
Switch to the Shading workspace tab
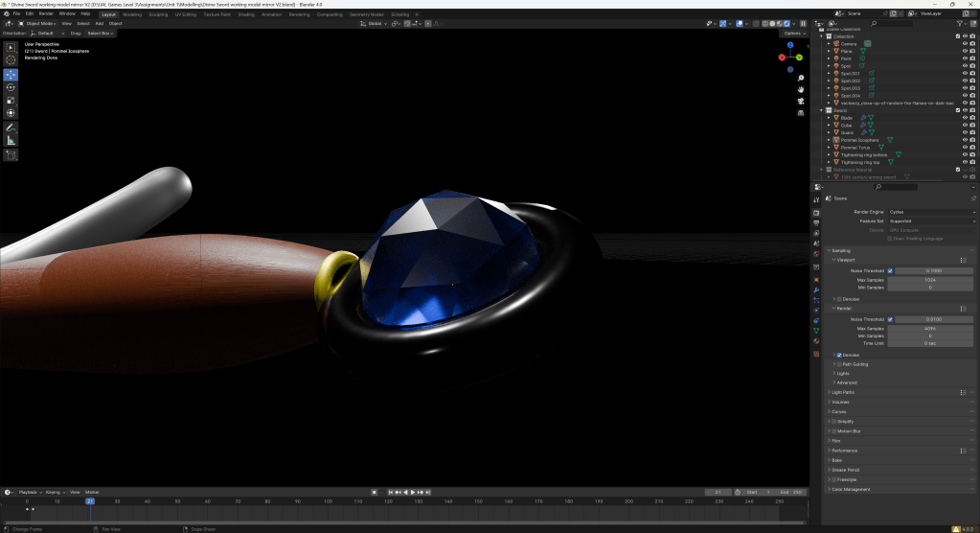coord(246,14)
